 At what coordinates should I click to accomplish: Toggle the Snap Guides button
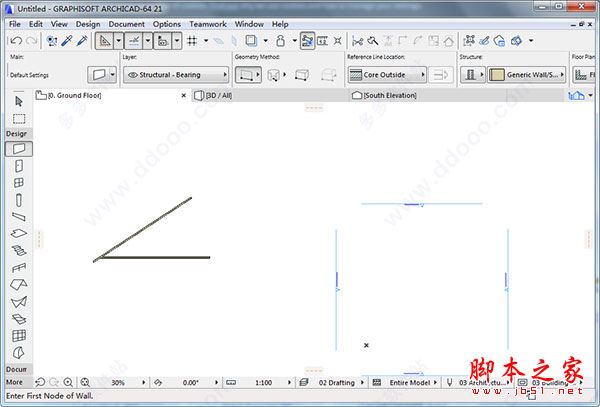point(134,41)
